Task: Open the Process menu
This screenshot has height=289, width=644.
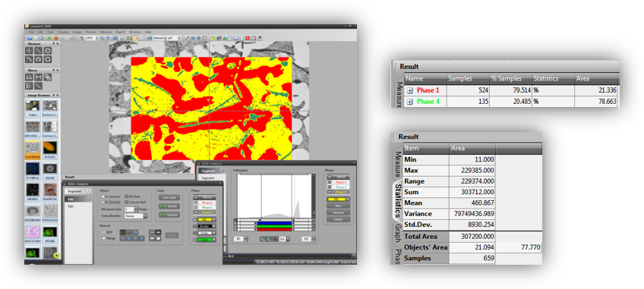Action: pos(91,32)
